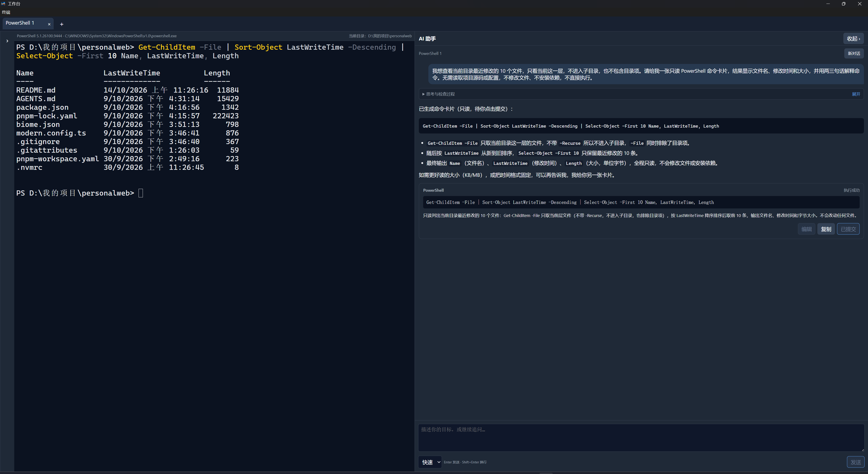Viewport: 868px width, 474px height.
Task: Click the LastWriteTime column header
Action: [x=132, y=73]
